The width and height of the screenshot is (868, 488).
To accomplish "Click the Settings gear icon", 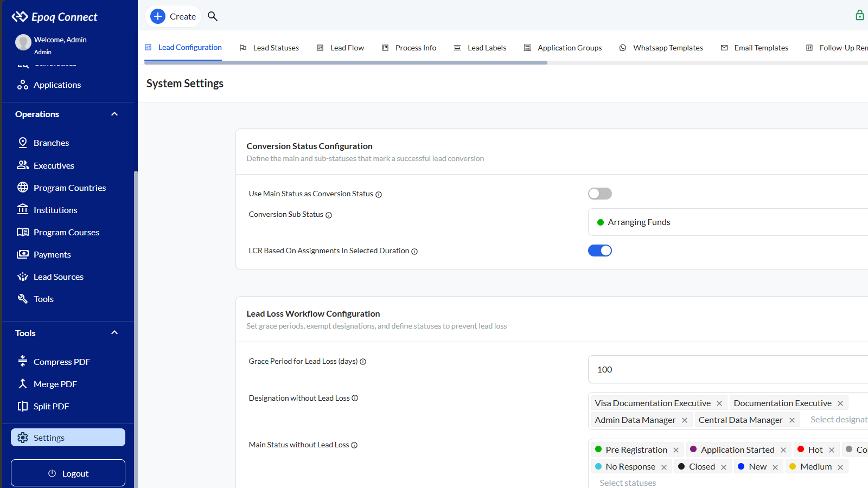I will point(23,438).
